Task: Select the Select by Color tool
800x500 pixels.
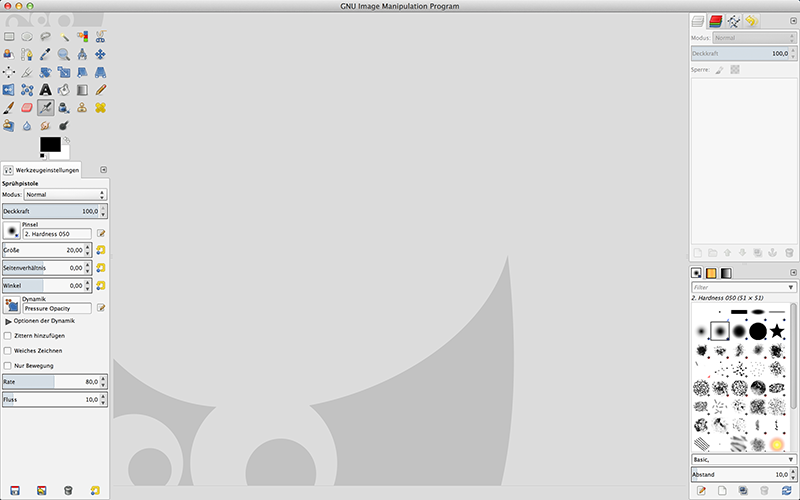Action: coord(82,37)
